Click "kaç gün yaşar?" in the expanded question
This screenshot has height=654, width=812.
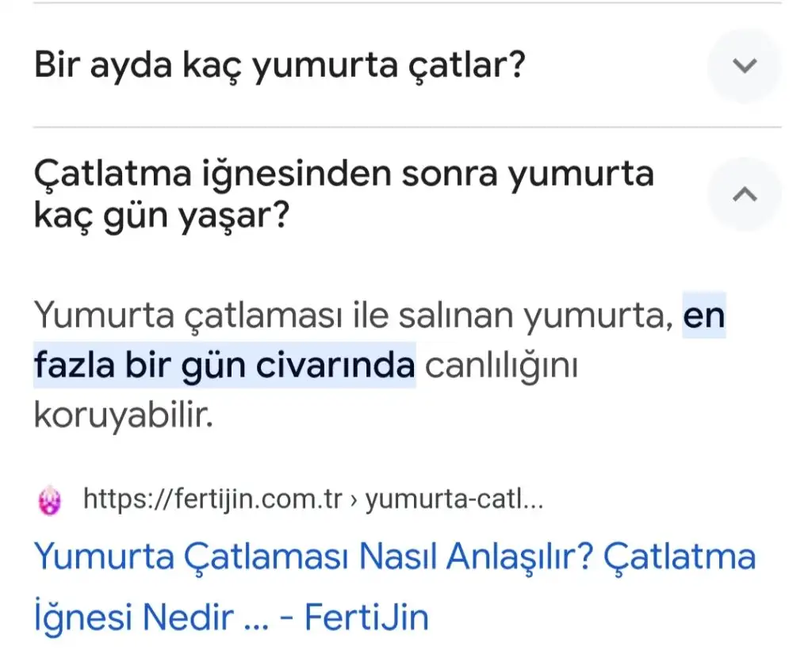[x=160, y=216]
